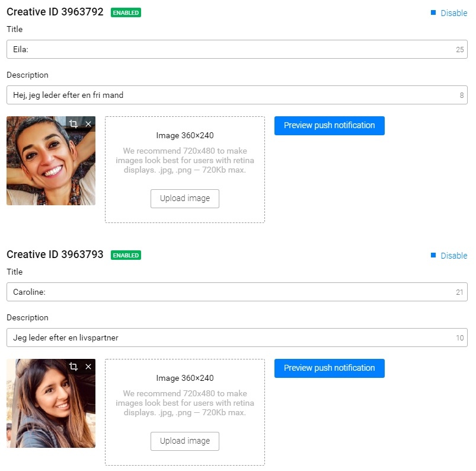Remove the image from creative 3963793

tap(88, 367)
